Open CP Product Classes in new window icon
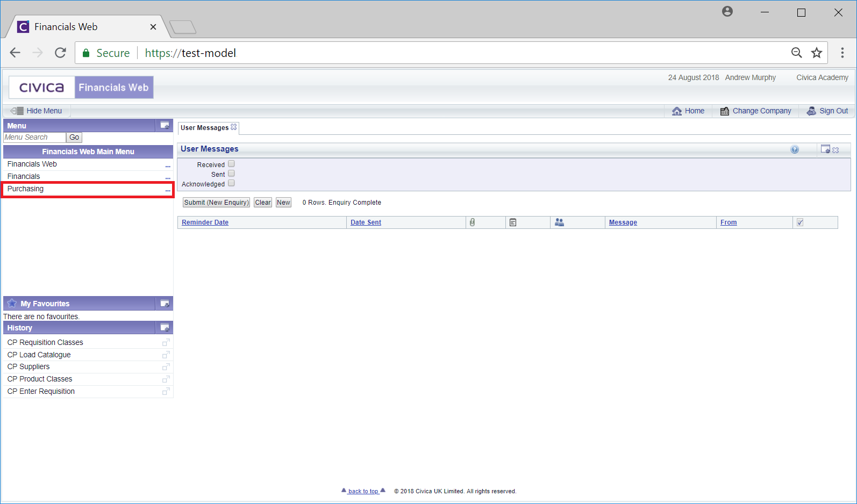Screen dimensions: 857x504 [166, 379]
